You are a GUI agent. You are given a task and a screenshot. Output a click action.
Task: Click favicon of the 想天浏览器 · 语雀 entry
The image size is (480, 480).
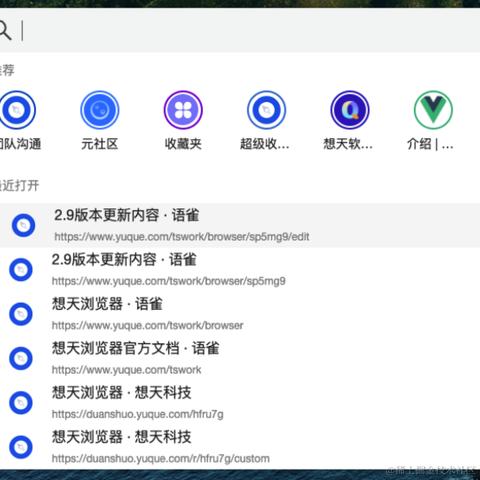(21, 314)
